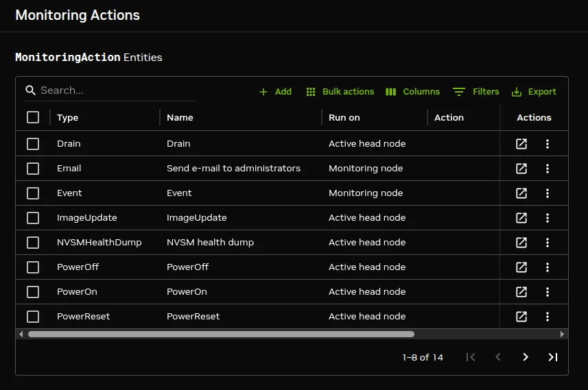Jump to last page of results

click(x=553, y=357)
